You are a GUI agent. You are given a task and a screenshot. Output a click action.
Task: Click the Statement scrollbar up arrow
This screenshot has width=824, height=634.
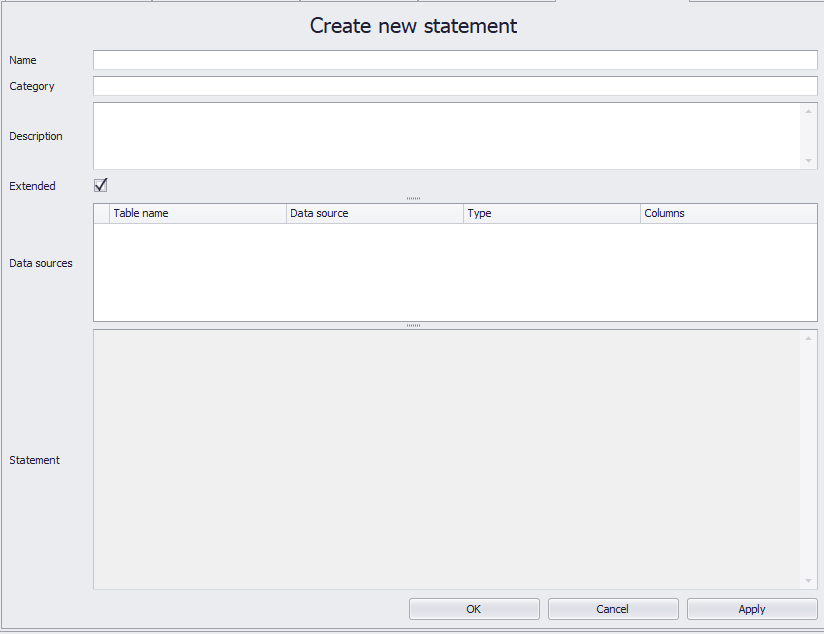[808, 338]
